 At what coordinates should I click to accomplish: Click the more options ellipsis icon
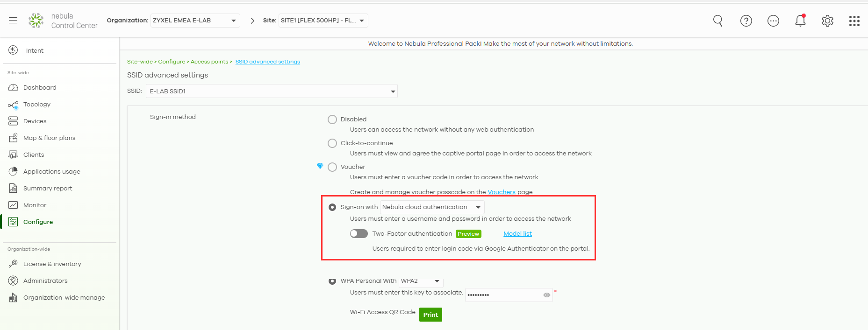point(773,21)
